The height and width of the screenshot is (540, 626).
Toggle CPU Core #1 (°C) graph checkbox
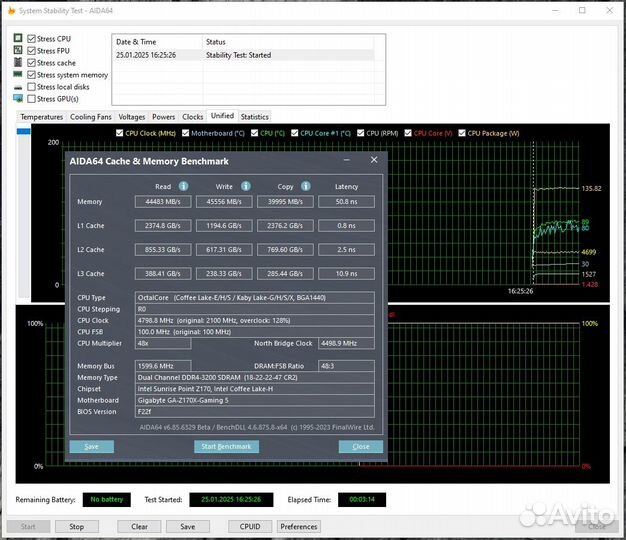point(295,133)
